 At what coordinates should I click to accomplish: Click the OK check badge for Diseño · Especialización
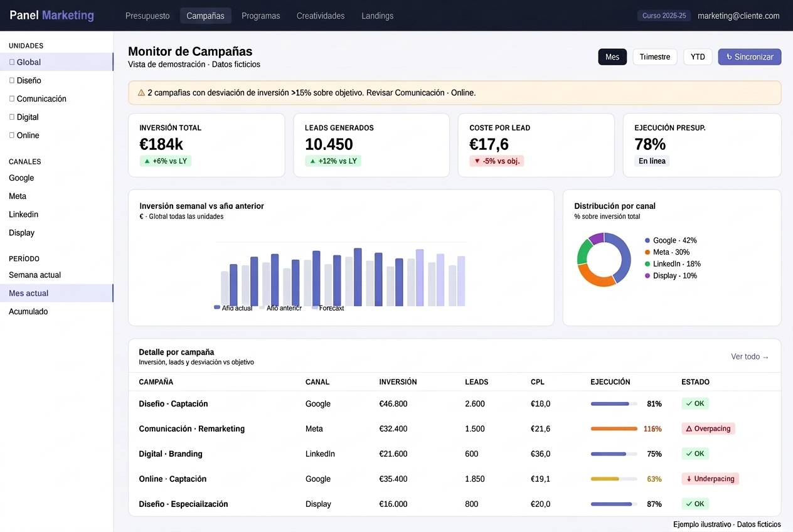click(x=695, y=504)
